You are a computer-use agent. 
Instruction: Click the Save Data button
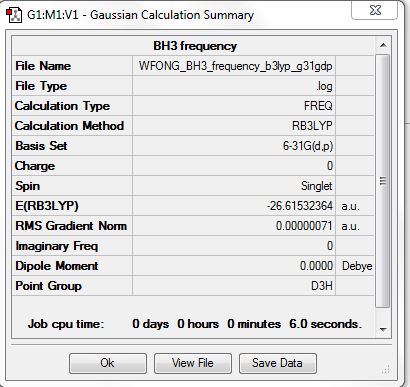(x=278, y=363)
